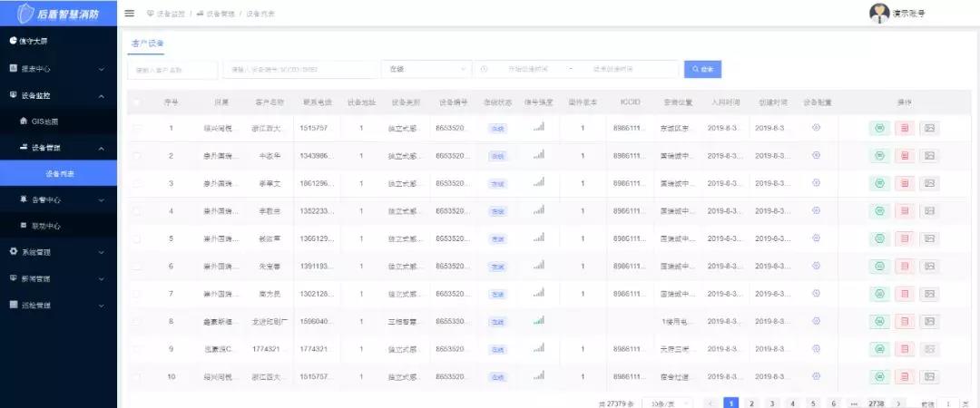This screenshot has height=408, width=980.
Task: Click the gray image icon in row 9
Action: (929, 349)
